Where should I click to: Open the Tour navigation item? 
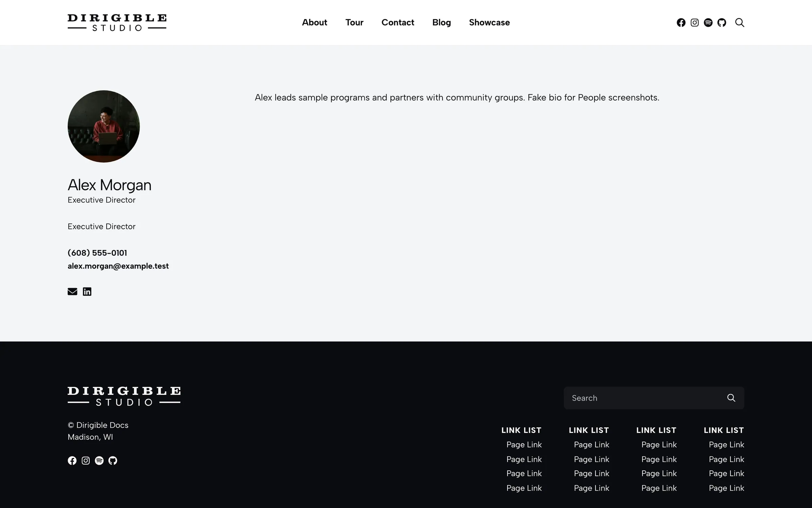(x=354, y=23)
